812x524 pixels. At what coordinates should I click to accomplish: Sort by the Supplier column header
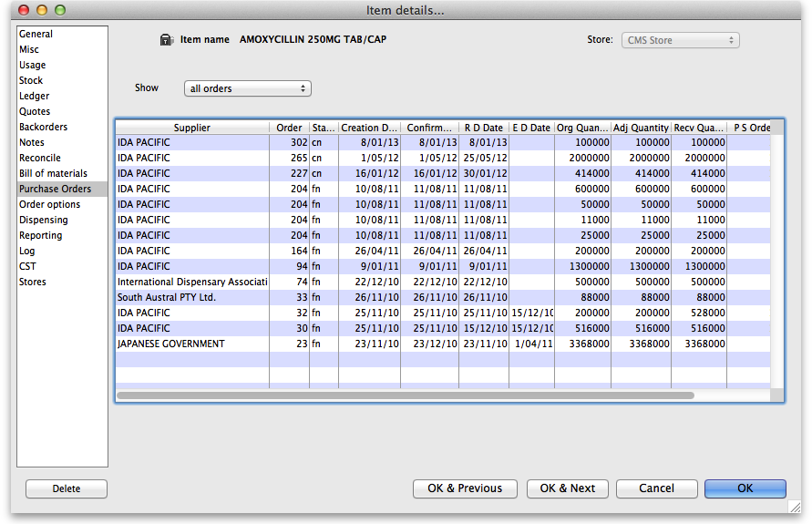(191, 128)
